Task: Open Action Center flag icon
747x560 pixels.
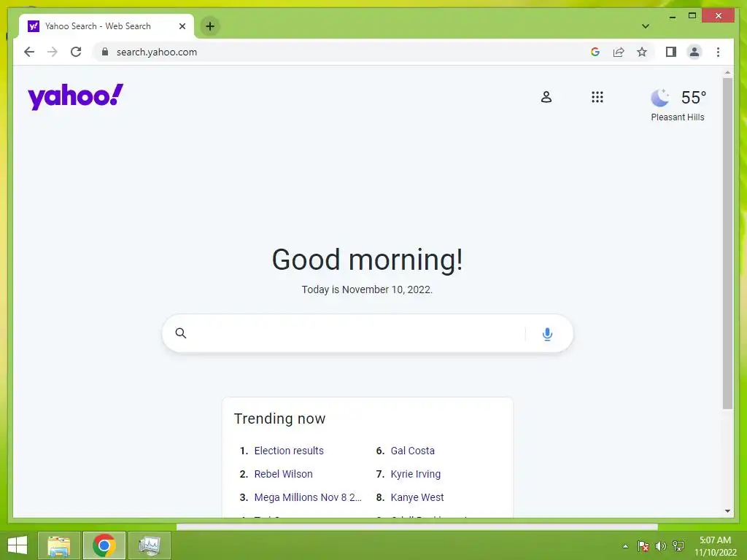Action: pos(643,546)
